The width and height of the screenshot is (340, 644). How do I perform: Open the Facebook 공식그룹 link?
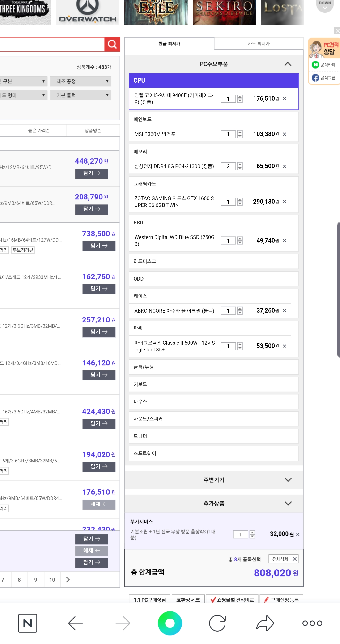(323, 78)
